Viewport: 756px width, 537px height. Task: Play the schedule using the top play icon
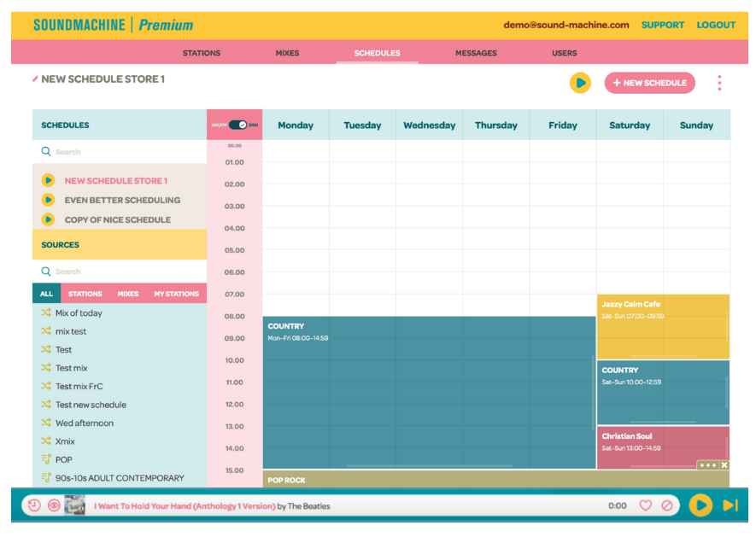pos(580,83)
